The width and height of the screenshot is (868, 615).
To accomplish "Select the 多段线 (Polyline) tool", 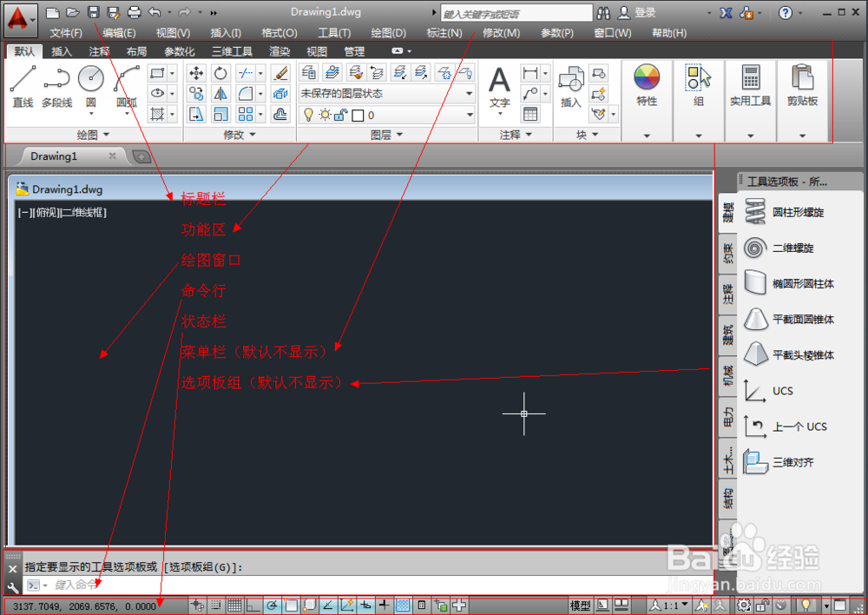I will click(56, 85).
